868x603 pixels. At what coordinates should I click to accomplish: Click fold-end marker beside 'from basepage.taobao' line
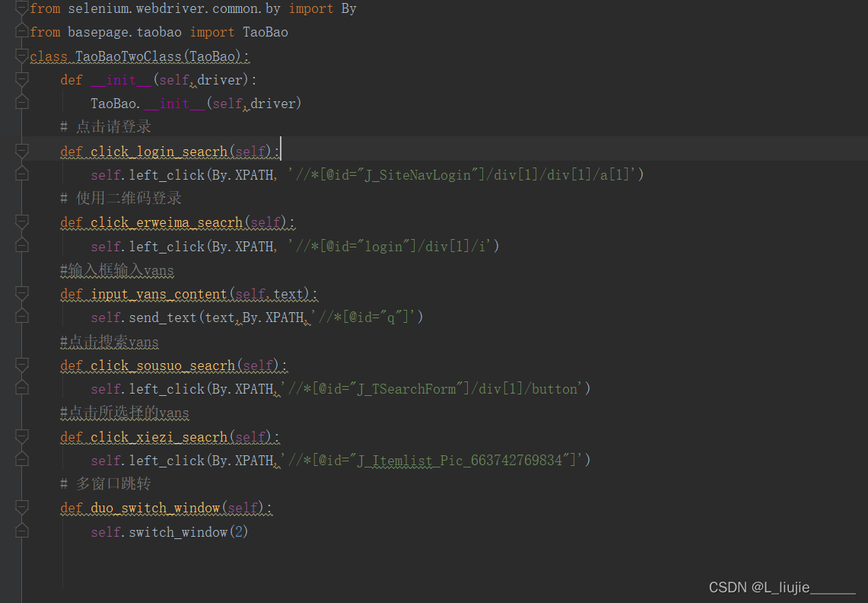click(x=21, y=31)
